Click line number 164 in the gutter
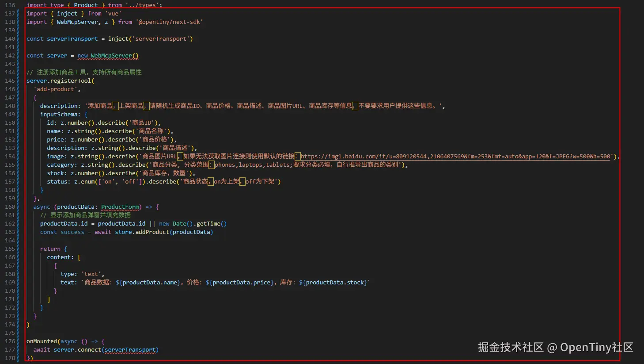The height and width of the screenshot is (364, 644). [10, 241]
